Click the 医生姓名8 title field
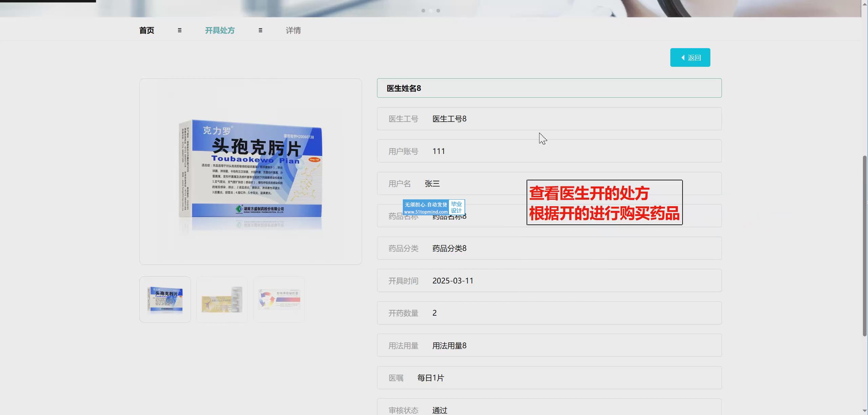 549,88
